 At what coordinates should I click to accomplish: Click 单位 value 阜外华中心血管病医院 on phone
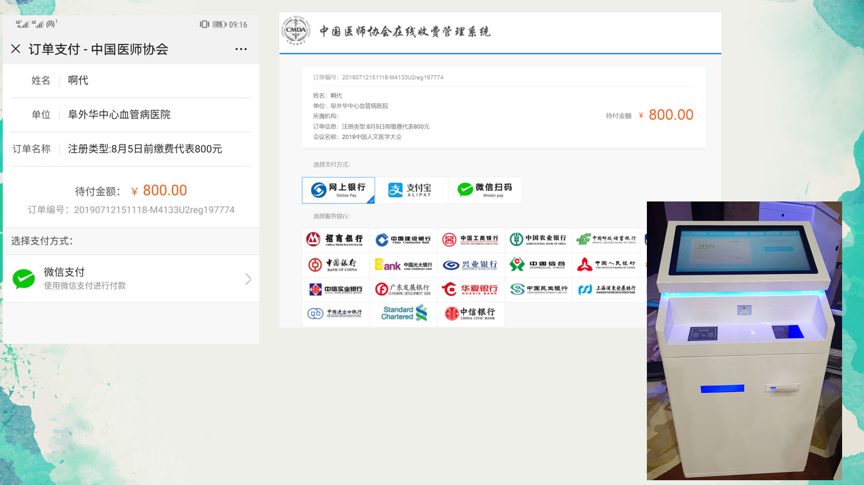coord(119,115)
